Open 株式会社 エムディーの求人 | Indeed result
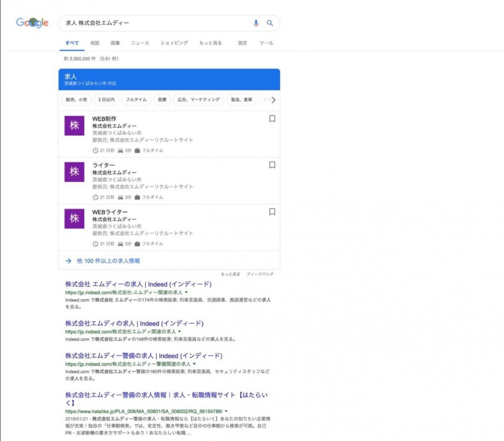504x441 pixels. click(x=138, y=284)
